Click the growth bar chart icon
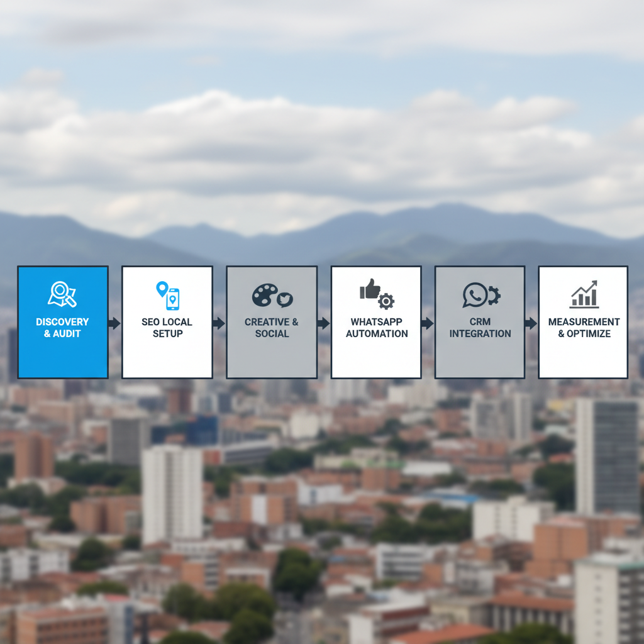 (x=584, y=294)
